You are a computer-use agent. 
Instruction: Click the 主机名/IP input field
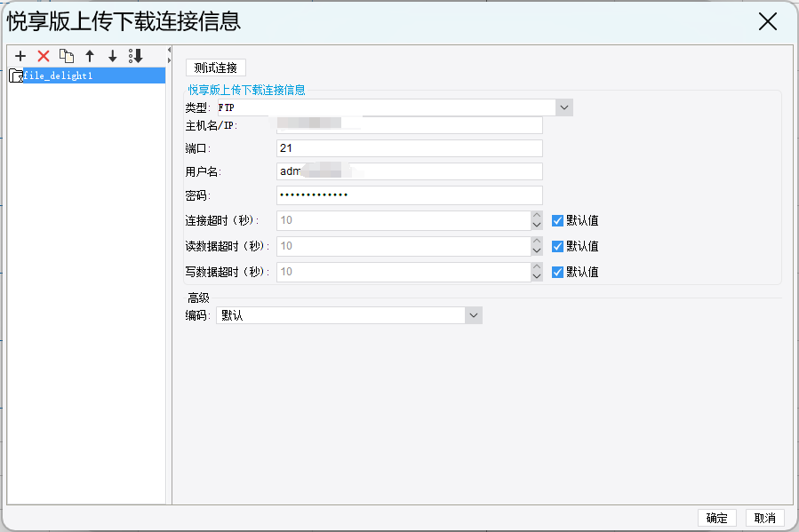pyautogui.click(x=409, y=125)
